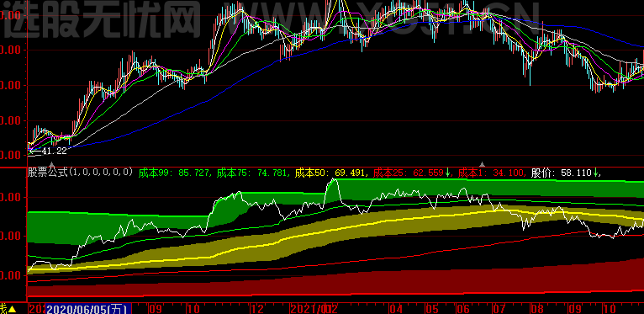Click the white 股价 price label
Image resolution: width=644 pixels, height=314 pixels.
[562, 173]
